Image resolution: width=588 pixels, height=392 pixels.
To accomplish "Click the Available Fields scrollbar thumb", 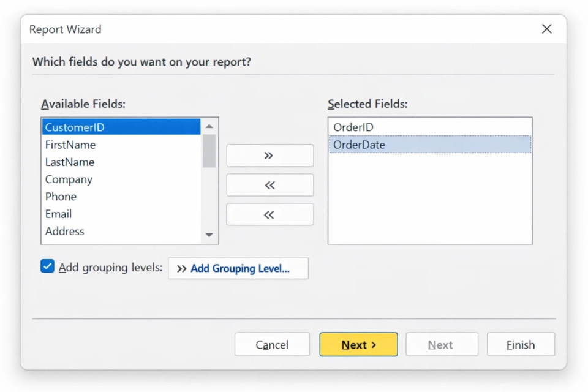I will tap(209, 151).
